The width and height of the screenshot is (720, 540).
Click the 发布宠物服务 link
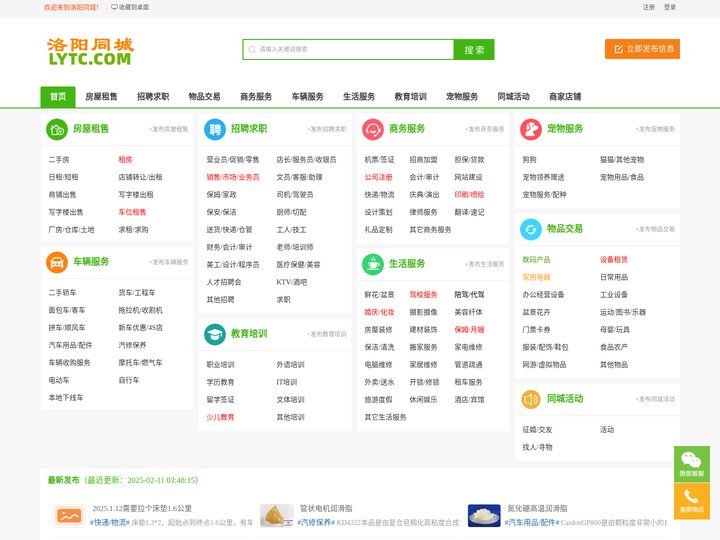[655, 129]
